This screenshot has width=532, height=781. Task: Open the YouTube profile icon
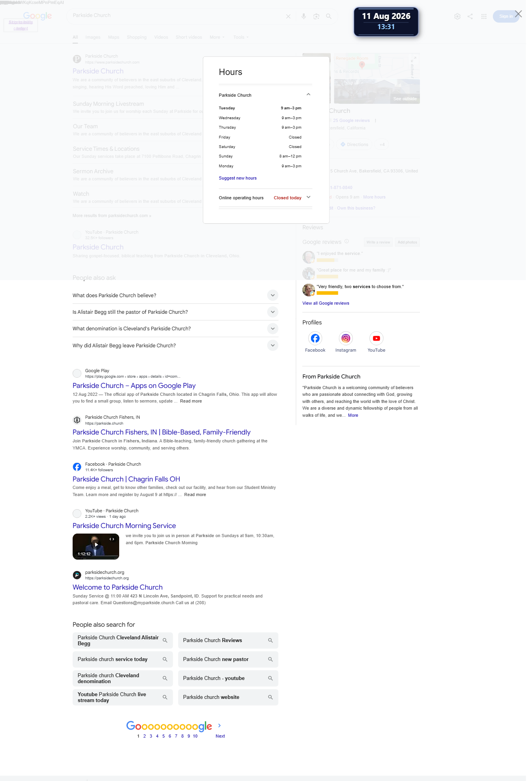[377, 338]
